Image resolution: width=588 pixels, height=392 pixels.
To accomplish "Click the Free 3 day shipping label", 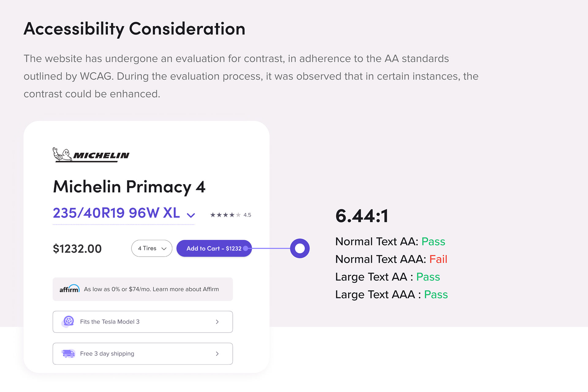I will [x=107, y=354].
